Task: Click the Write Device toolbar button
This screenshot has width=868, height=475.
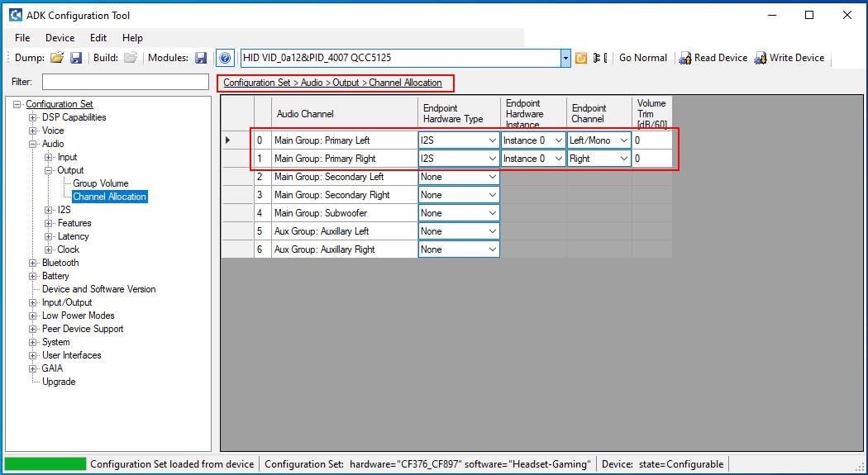Action: [x=789, y=58]
